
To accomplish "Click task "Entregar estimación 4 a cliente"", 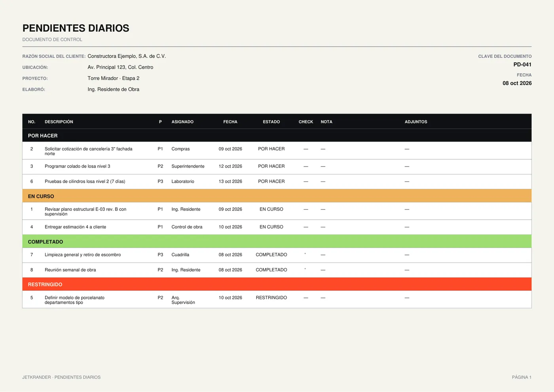I will click(x=76, y=227).
